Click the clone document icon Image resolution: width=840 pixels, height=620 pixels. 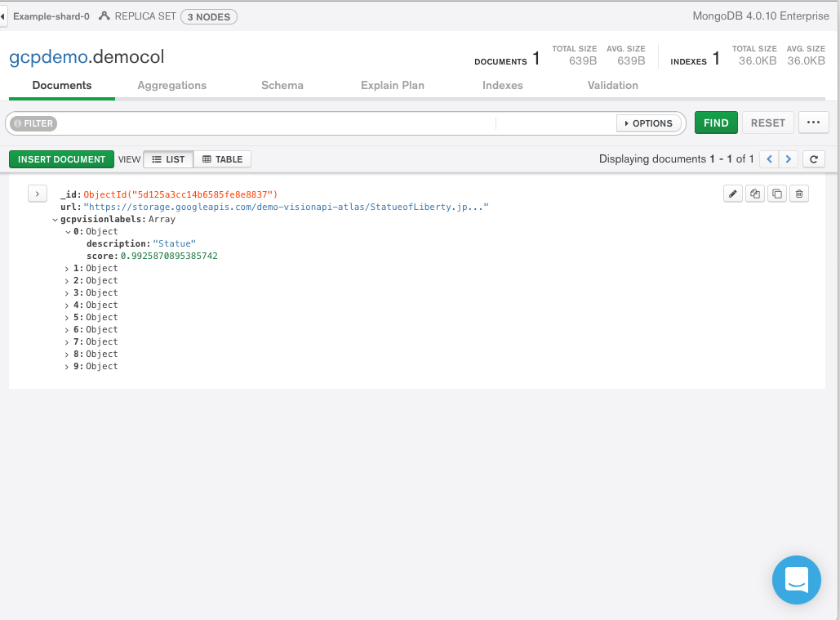(x=777, y=194)
